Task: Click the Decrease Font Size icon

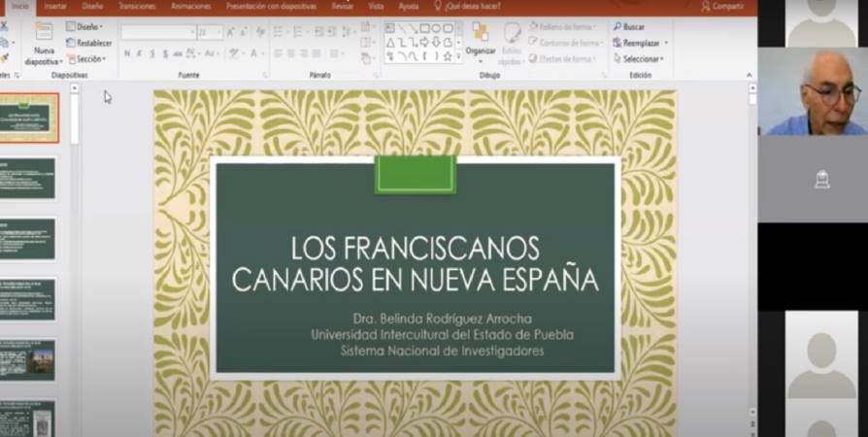Action: click(x=243, y=32)
